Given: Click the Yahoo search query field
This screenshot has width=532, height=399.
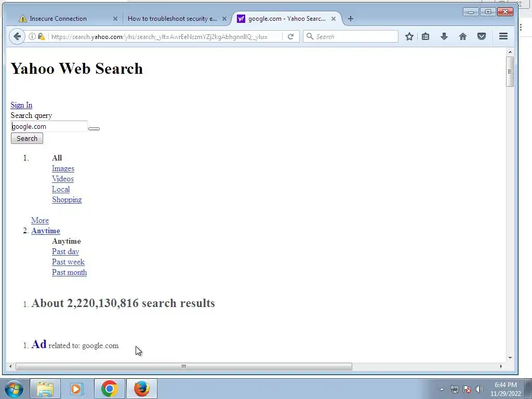Looking at the screenshot, I should (x=49, y=126).
